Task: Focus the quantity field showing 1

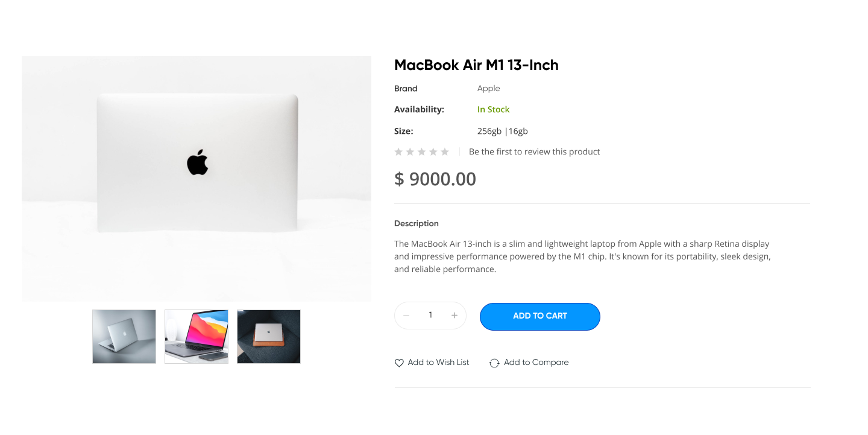Action: [x=430, y=316]
